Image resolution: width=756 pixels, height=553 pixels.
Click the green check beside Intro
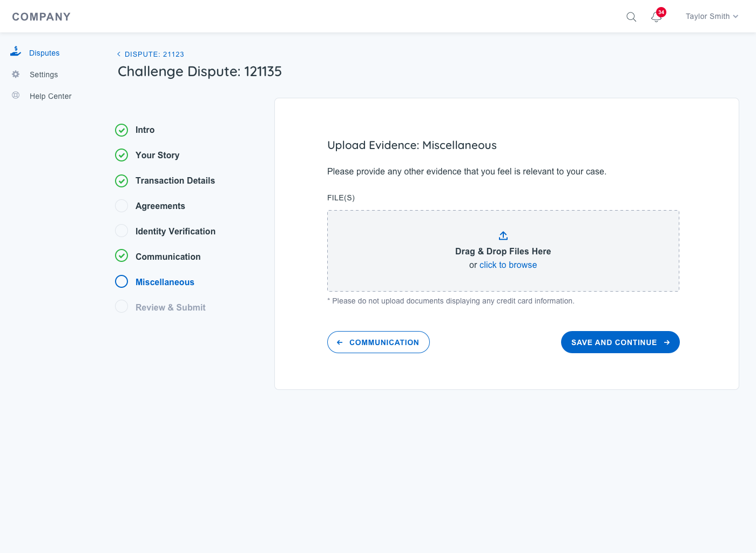(122, 130)
